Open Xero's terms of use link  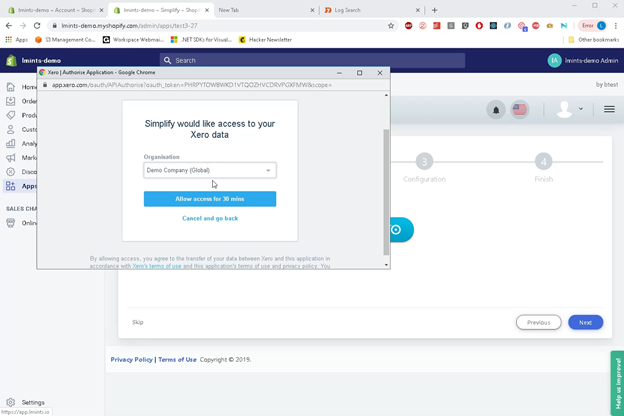[157, 266]
